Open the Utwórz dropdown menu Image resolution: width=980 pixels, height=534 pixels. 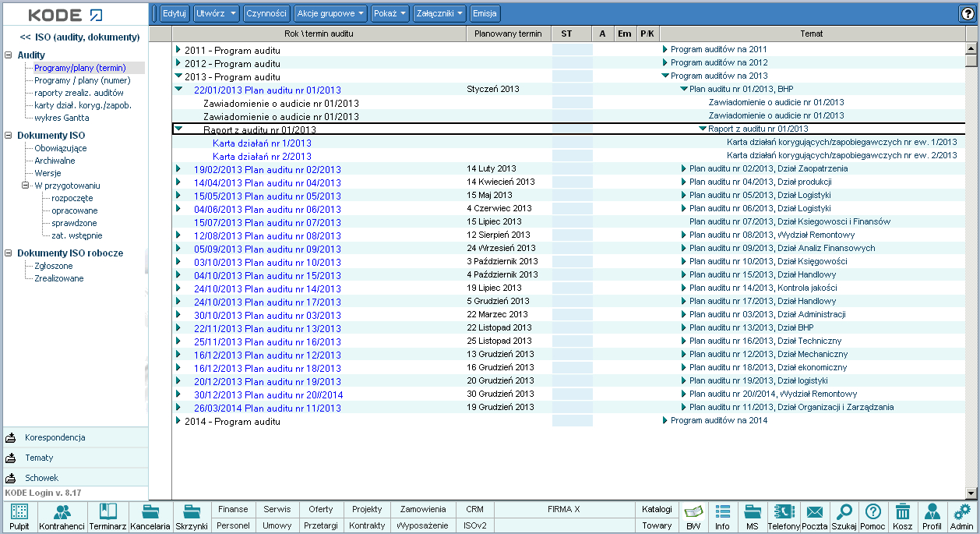[x=217, y=13]
